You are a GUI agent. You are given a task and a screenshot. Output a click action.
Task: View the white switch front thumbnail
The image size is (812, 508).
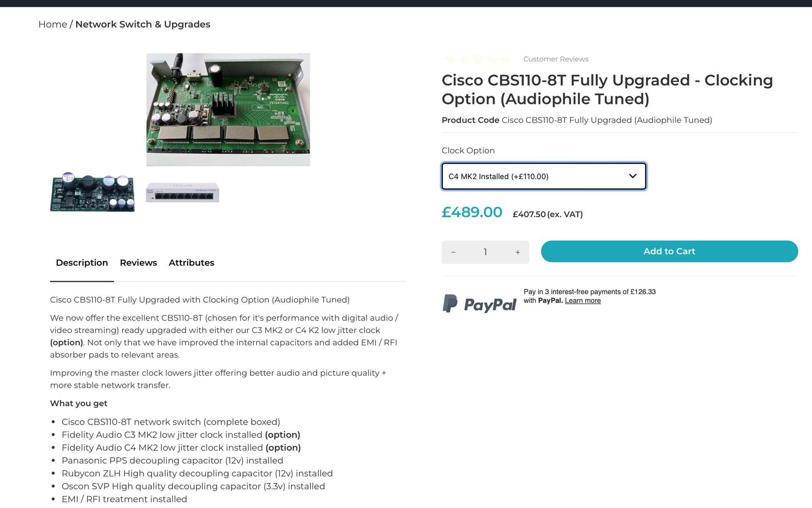tap(183, 193)
